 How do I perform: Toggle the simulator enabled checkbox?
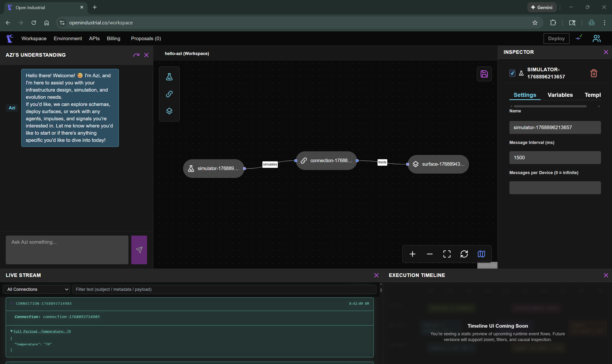click(x=512, y=73)
